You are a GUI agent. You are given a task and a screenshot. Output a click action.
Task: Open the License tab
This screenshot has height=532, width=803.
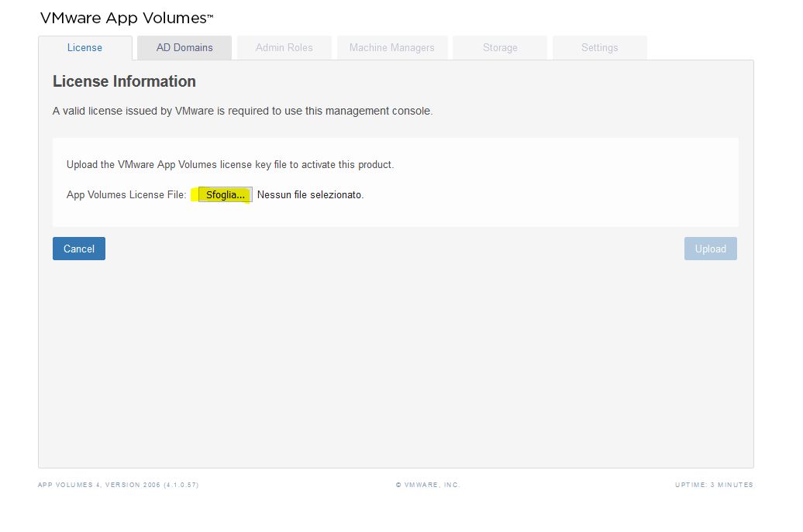point(85,47)
